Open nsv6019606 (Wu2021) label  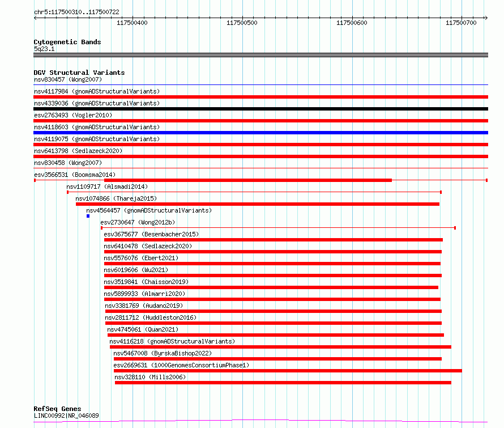(x=136, y=270)
